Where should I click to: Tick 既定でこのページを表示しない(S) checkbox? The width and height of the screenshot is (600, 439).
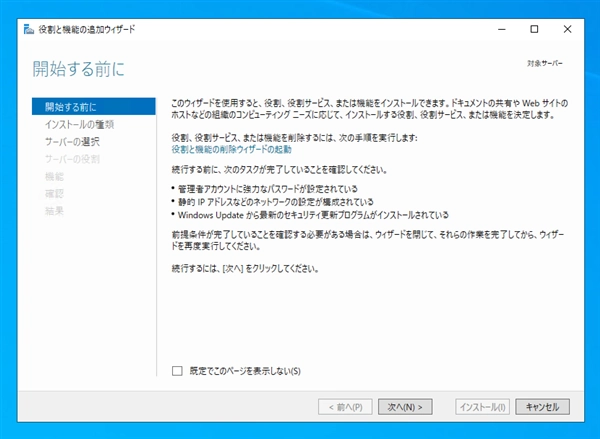[177, 371]
